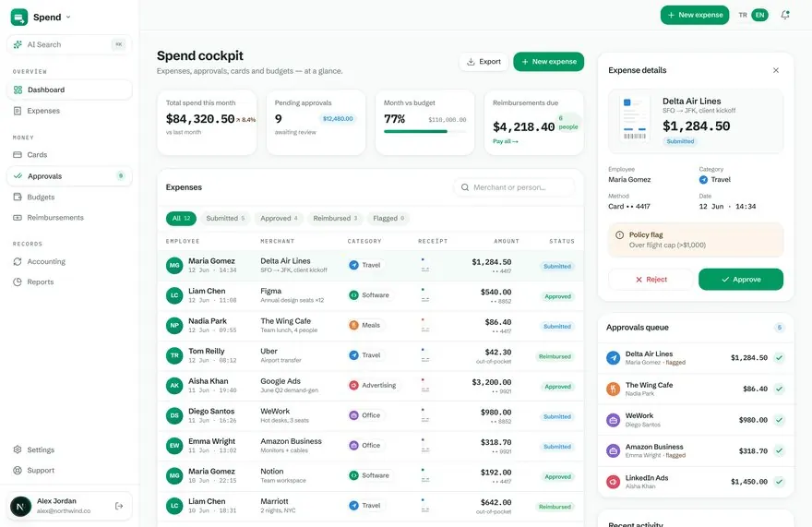
Task: Select the All 12 filter tab
Action: pyautogui.click(x=181, y=218)
